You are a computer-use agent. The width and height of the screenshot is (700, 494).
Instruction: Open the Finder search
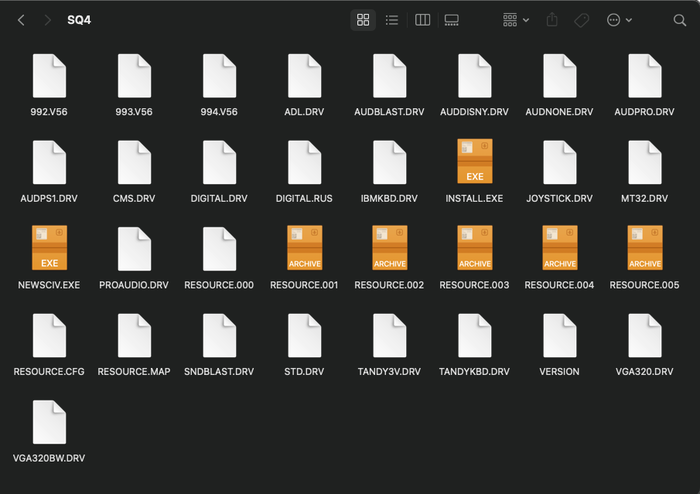(x=680, y=20)
